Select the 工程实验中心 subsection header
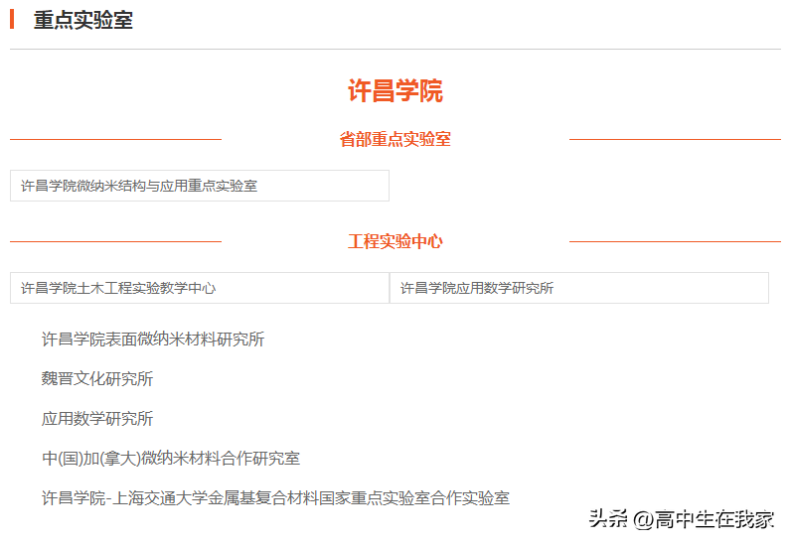 click(x=395, y=241)
